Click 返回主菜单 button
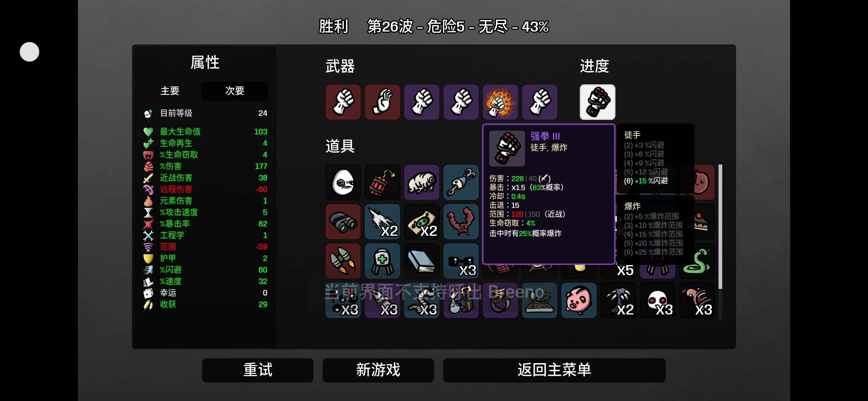This screenshot has width=868, height=401. [x=554, y=370]
